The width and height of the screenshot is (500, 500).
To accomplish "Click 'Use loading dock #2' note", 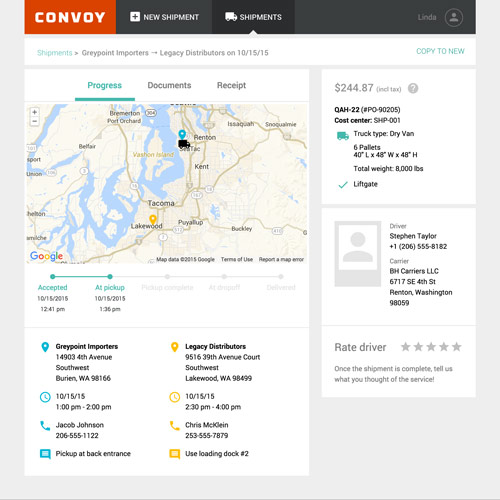I will [217, 454].
